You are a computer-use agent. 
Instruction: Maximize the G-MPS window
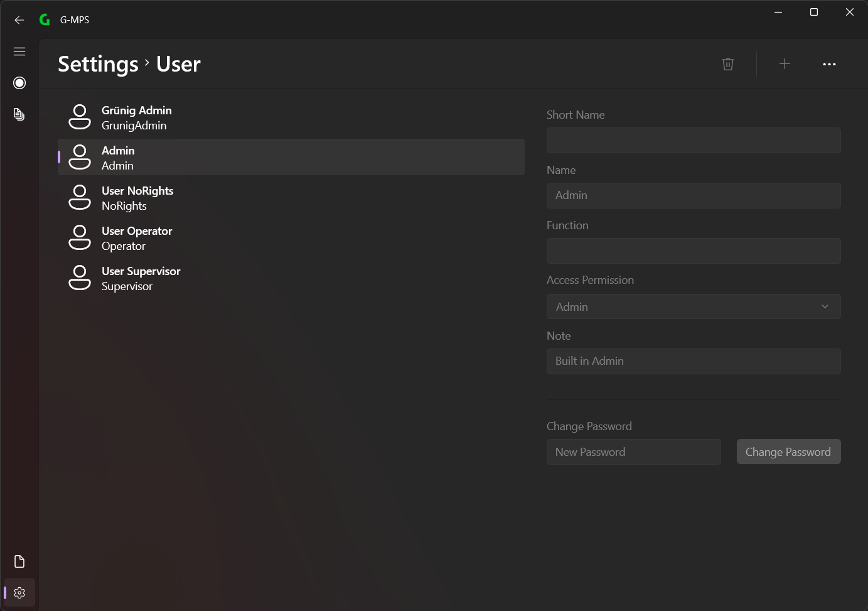tap(814, 12)
